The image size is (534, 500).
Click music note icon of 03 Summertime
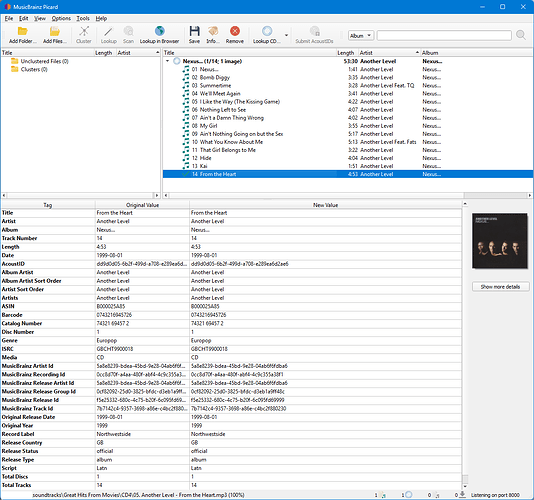coord(186,85)
